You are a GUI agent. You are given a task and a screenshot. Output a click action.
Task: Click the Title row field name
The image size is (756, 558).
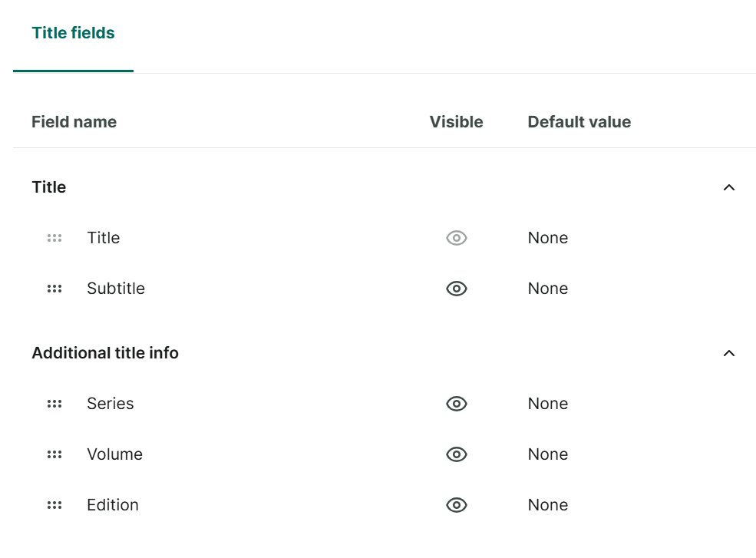(103, 238)
